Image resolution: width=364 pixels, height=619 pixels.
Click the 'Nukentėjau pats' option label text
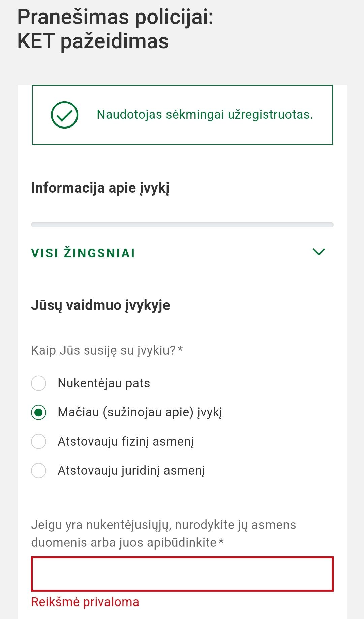(104, 383)
